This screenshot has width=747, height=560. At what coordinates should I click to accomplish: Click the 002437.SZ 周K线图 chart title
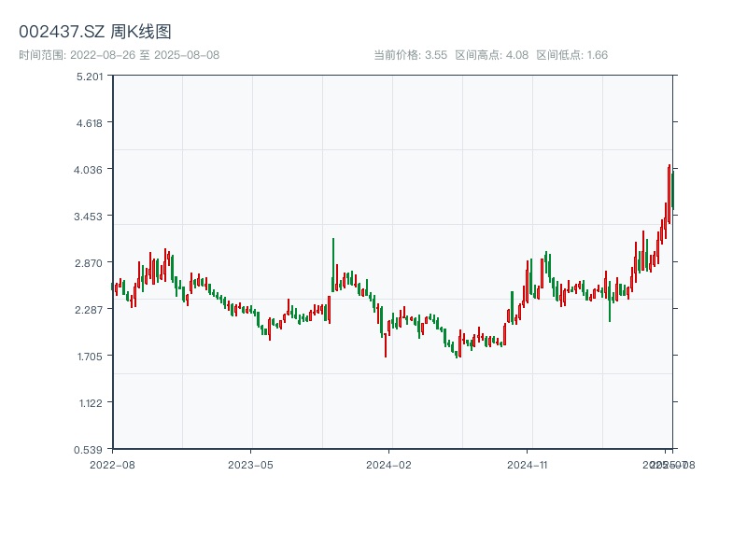95,33
